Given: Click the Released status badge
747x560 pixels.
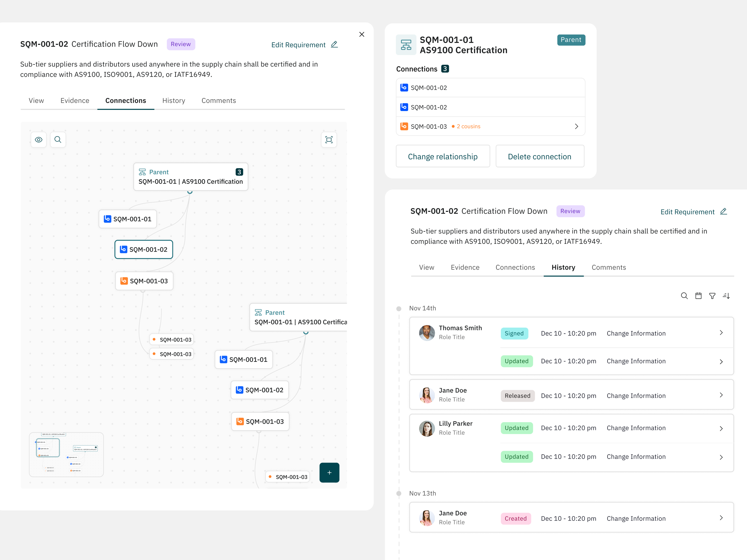Looking at the screenshot, I should [517, 396].
